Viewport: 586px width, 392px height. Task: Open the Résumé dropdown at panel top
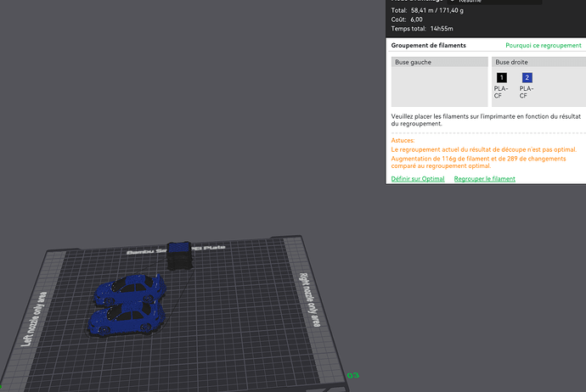tap(494, 2)
